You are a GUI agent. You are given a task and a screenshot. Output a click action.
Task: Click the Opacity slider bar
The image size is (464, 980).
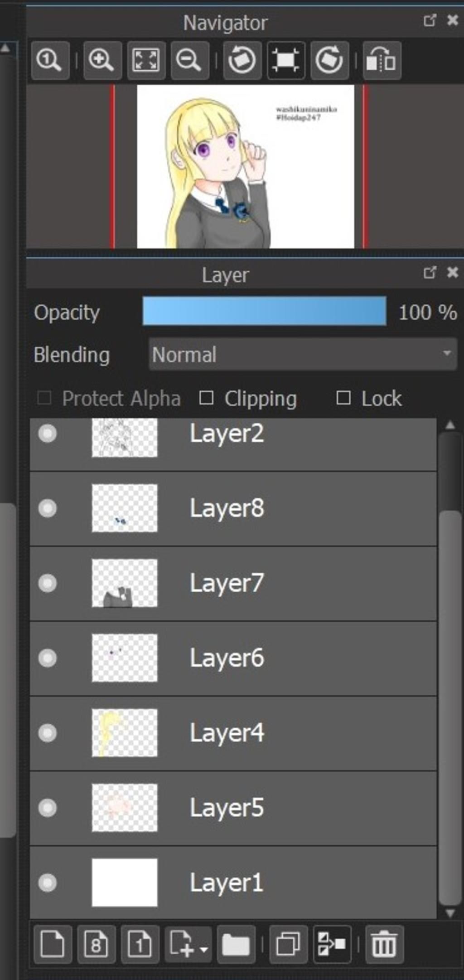265,311
